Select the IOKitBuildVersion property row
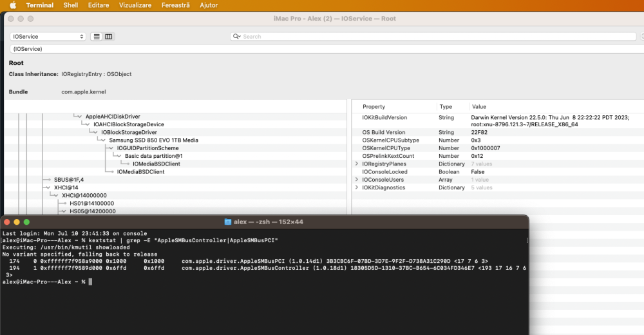 (498, 121)
